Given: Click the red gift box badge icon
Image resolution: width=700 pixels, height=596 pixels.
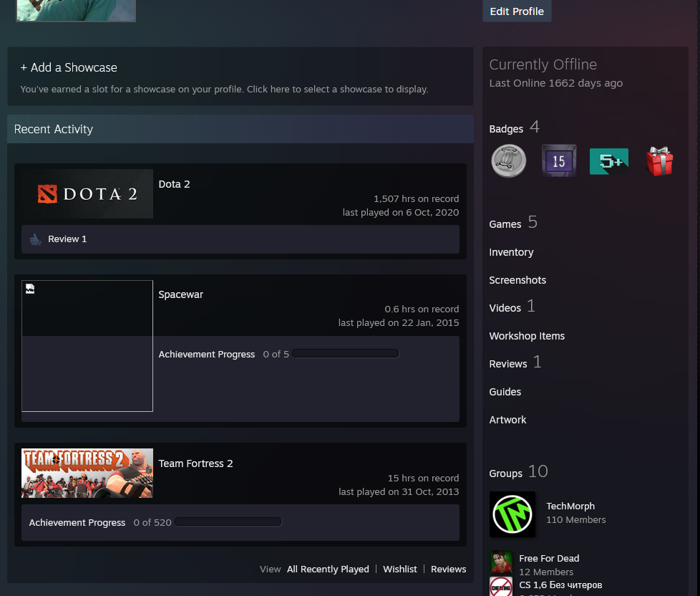Looking at the screenshot, I should tap(659, 161).
